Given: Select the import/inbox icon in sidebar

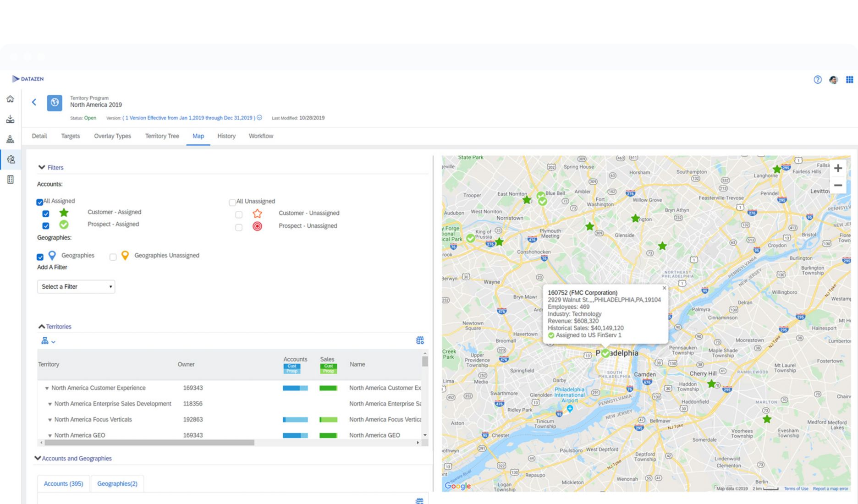Looking at the screenshot, I should pyautogui.click(x=11, y=119).
